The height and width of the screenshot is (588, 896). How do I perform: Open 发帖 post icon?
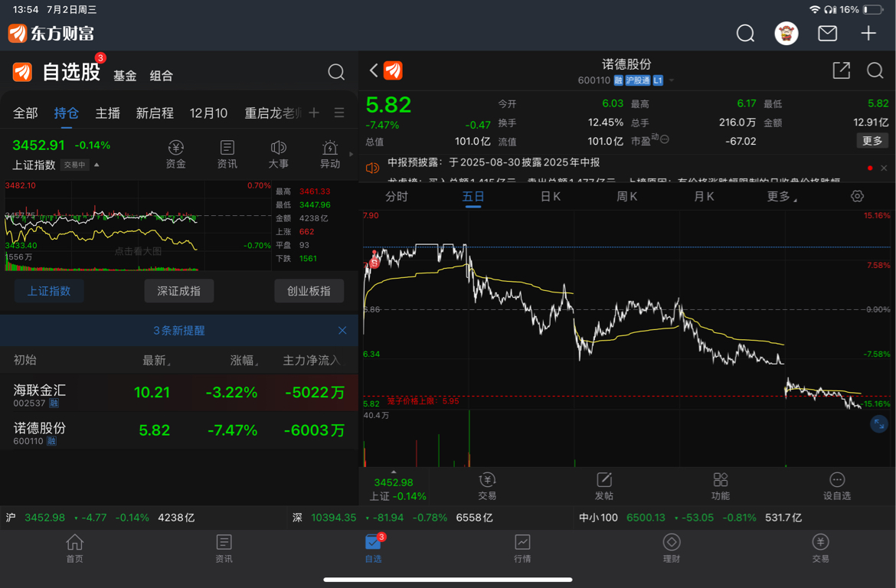604,487
